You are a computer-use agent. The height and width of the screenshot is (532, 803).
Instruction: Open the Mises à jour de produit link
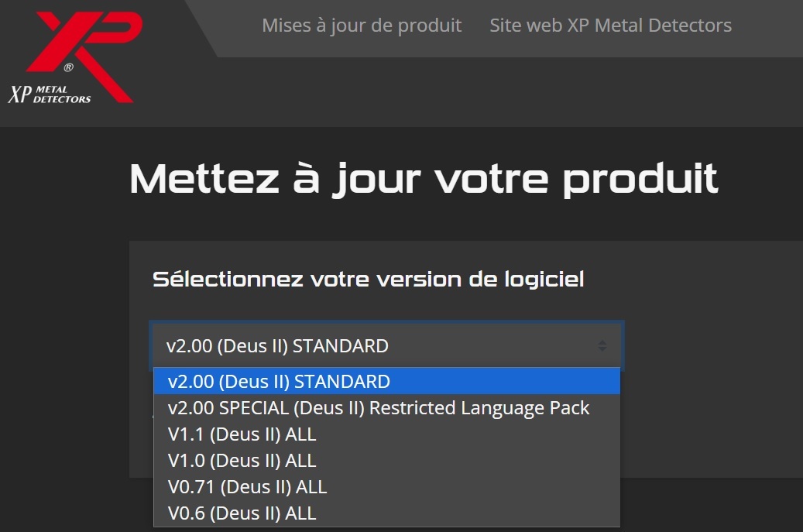click(362, 26)
